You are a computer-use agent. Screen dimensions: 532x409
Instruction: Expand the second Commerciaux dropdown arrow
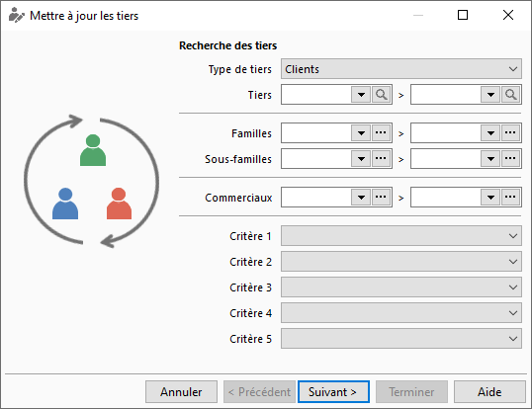tap(490, 198)
